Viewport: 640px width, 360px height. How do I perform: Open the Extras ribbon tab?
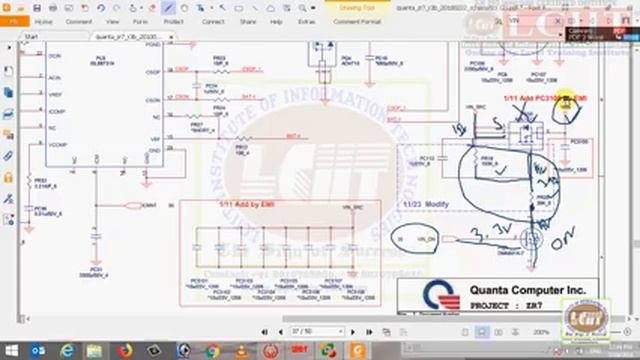306,22
